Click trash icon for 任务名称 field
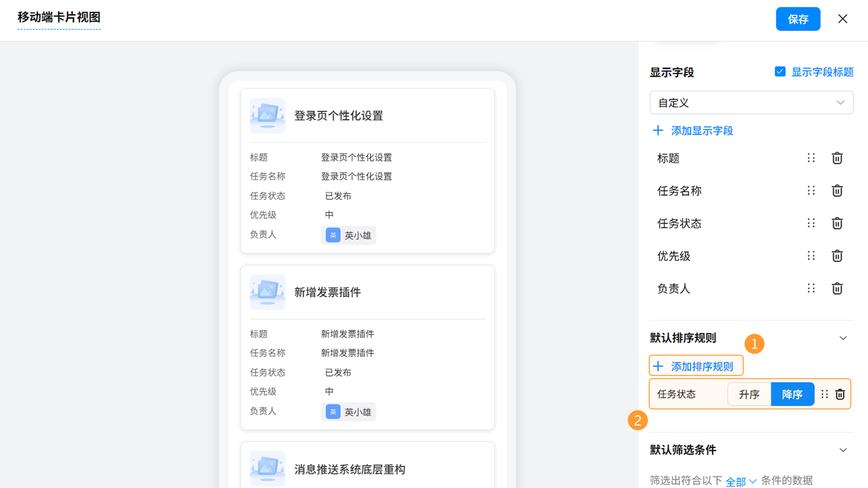Viewport: 868px width, 488px height. [x=837, y=191]
